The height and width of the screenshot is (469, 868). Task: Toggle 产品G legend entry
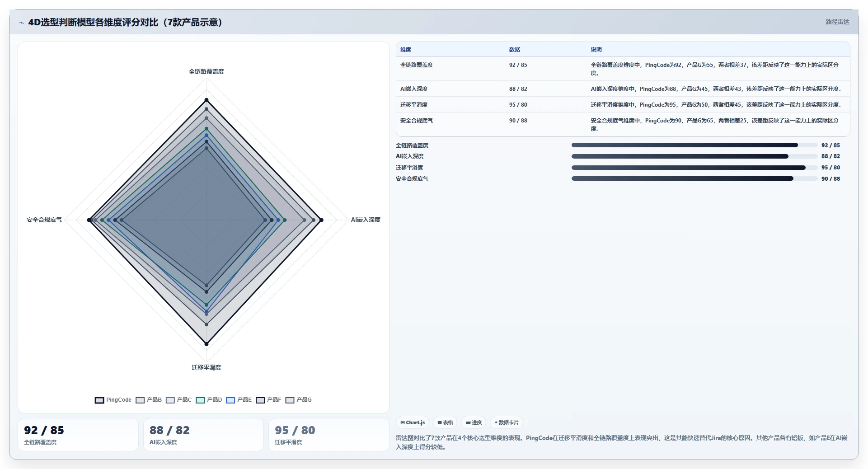pyautogui.click(x=299, y=400)
